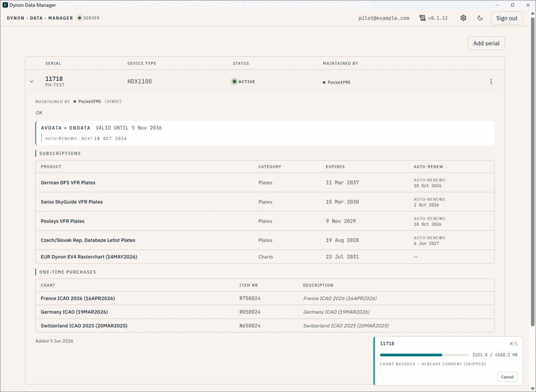Click France ICAO 2026 italic description
Viewport: 536px width, 392px height.
(x=340, y=299)
